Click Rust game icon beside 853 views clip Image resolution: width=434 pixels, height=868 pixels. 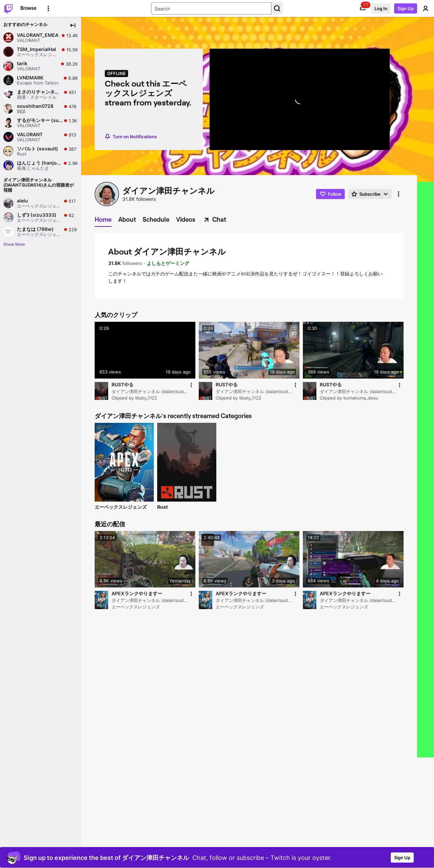point(101,391)
